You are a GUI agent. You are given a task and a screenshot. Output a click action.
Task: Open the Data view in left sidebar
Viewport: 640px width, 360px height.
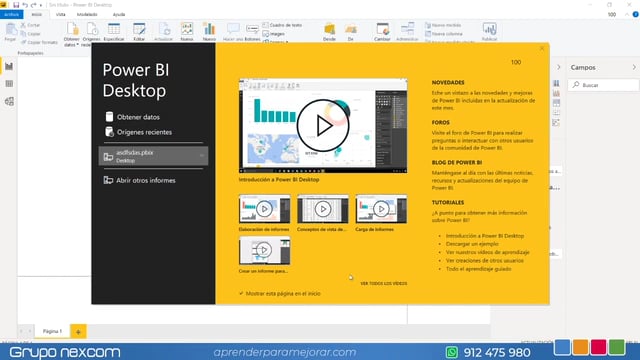coord(9,84)
